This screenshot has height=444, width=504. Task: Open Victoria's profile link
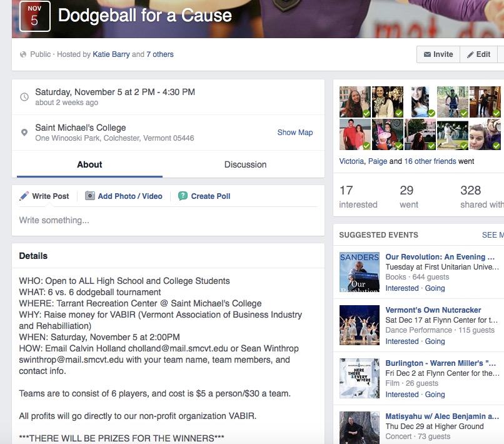pyautogui.click(x=351, y=161)
